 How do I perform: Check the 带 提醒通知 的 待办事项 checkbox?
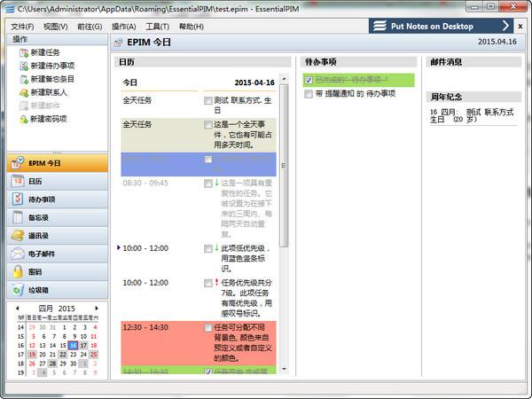tap(309, 94)
